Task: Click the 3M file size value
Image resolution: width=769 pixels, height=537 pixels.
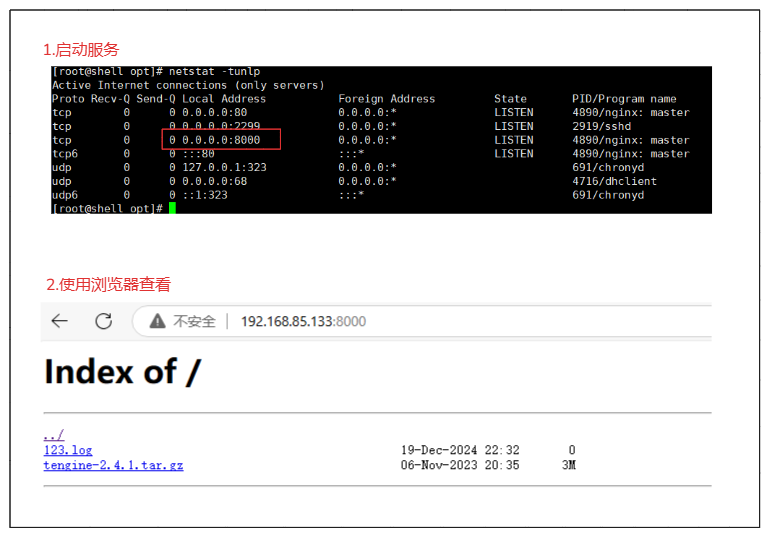Action: (x=569, y=465)
